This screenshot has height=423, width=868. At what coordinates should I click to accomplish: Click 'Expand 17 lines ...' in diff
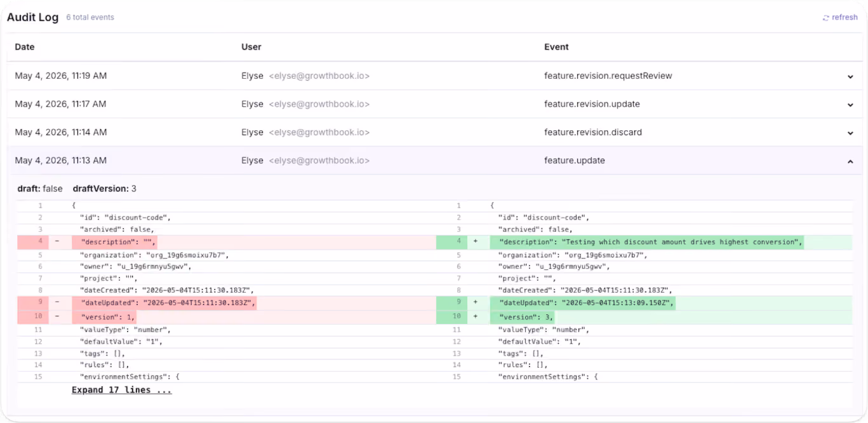coord(121,390)
